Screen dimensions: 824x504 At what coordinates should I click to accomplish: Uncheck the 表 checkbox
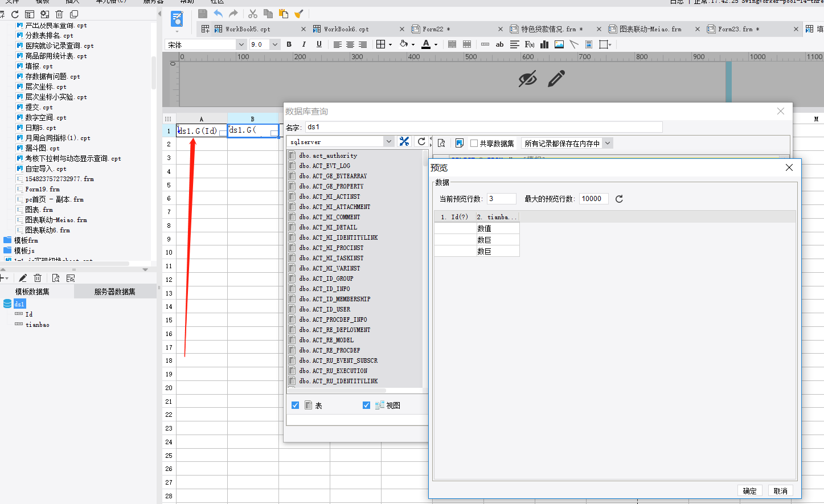(x=295, y=405)
